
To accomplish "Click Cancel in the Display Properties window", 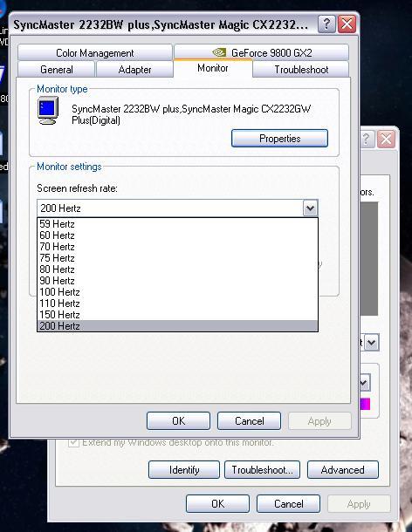I will pyautogui.click(x=288, y=504).
